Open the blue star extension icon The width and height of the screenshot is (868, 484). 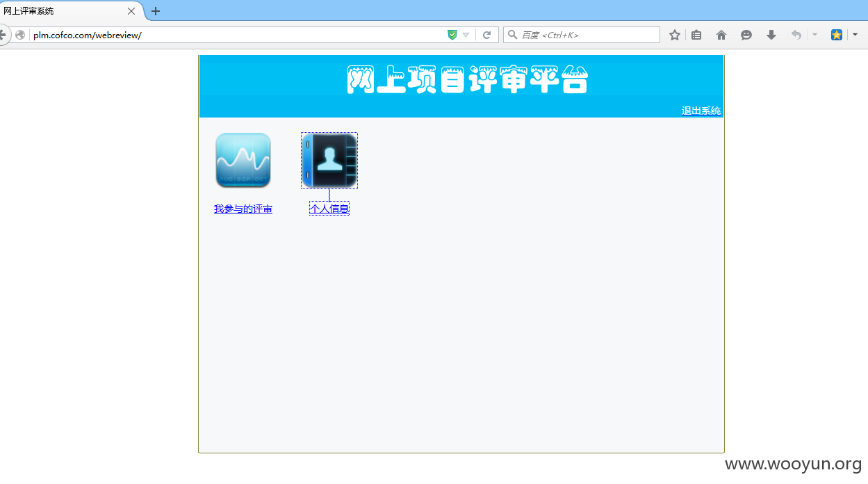(x=837, y=35)
